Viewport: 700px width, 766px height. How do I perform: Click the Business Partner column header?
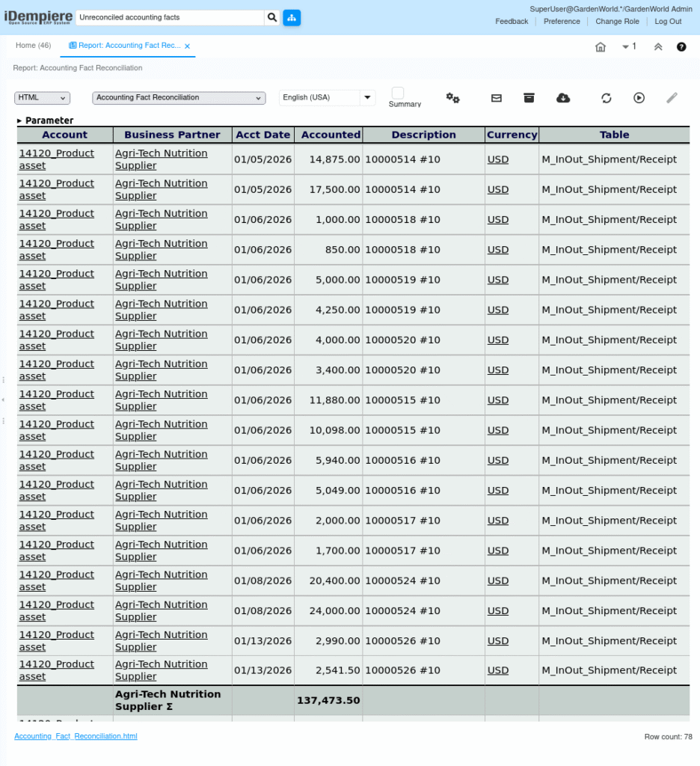point(172,135)
